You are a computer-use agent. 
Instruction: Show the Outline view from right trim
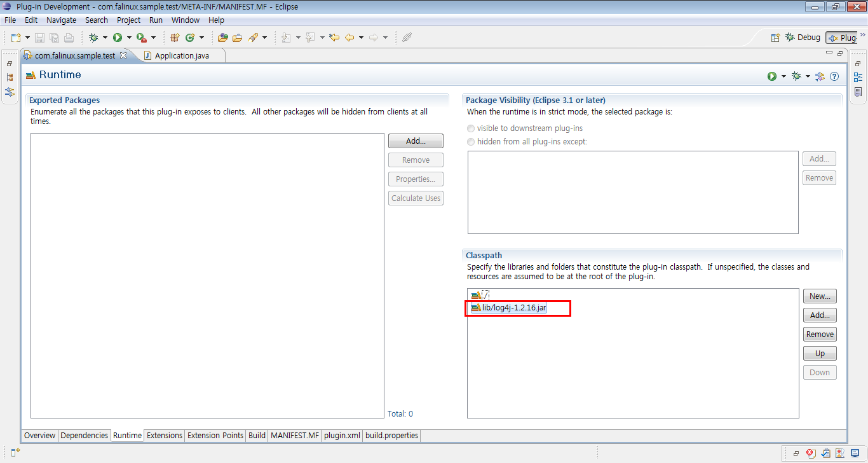tap(858, 78)
